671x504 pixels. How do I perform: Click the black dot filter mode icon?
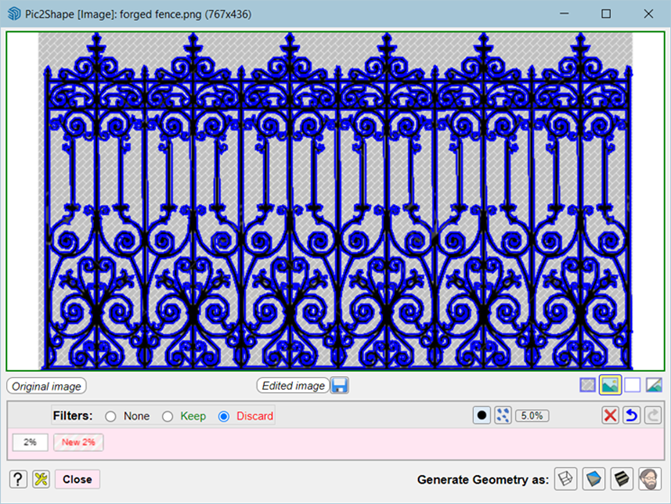[481, 415]
